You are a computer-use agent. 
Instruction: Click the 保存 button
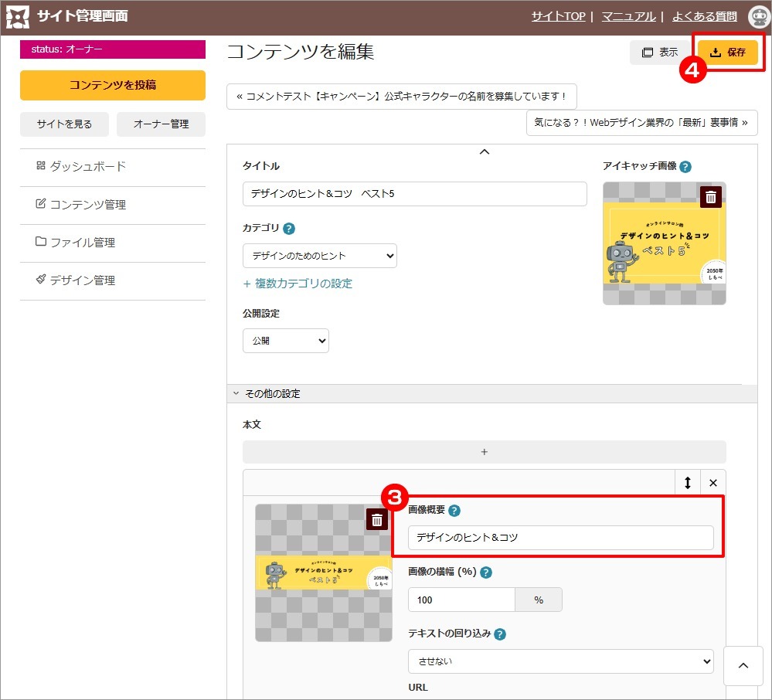click(x=727, y=53)
